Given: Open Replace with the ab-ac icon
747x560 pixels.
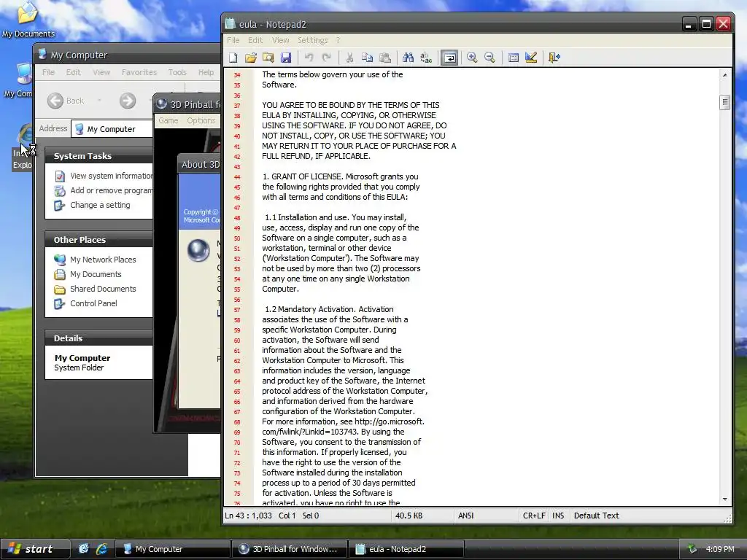Looking at the screenshot, I should 426,58.
